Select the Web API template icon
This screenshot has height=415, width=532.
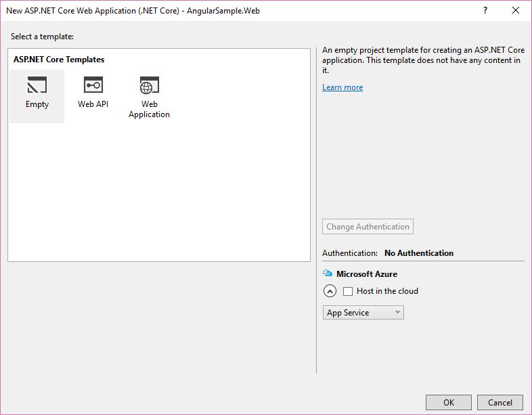[x=93, y=85]
